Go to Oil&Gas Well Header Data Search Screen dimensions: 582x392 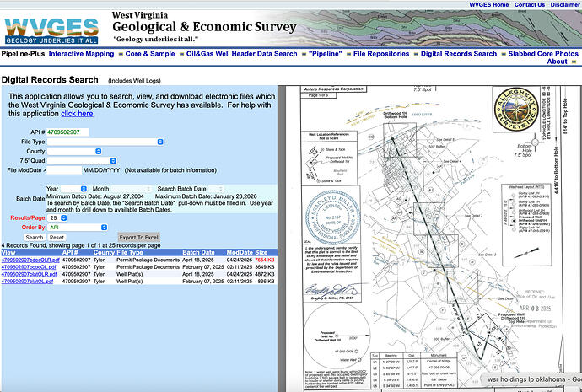[241, 53]
